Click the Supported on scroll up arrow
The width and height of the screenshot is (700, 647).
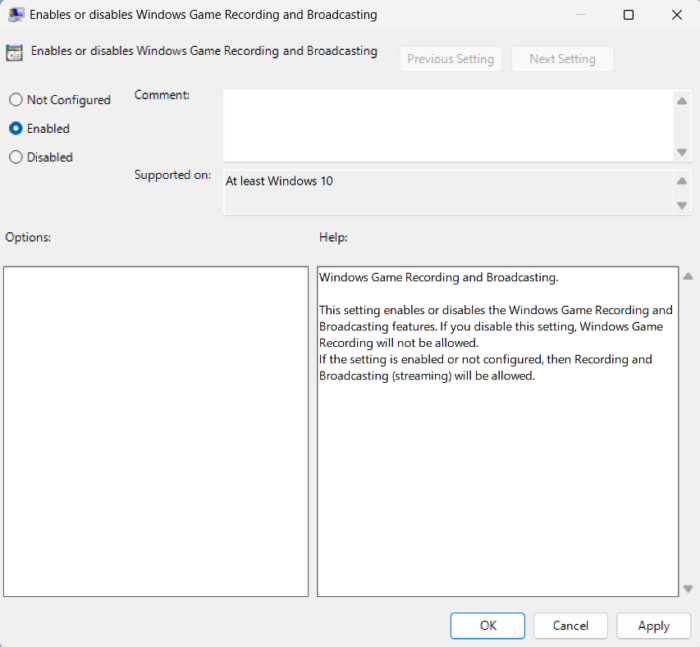coord(682,181)
